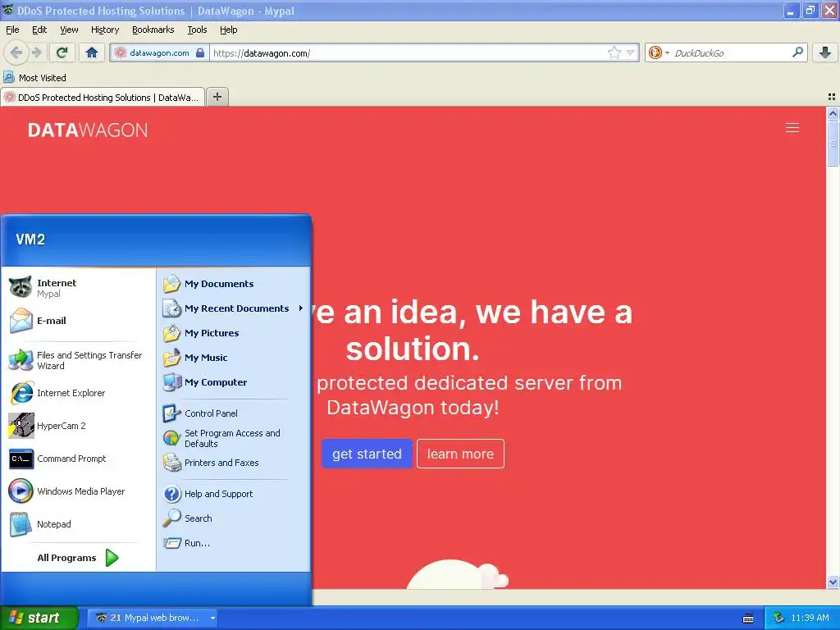This screenshot has height=630, width=840.
Task: Open My Computer
Action: (x=234, y=382)
